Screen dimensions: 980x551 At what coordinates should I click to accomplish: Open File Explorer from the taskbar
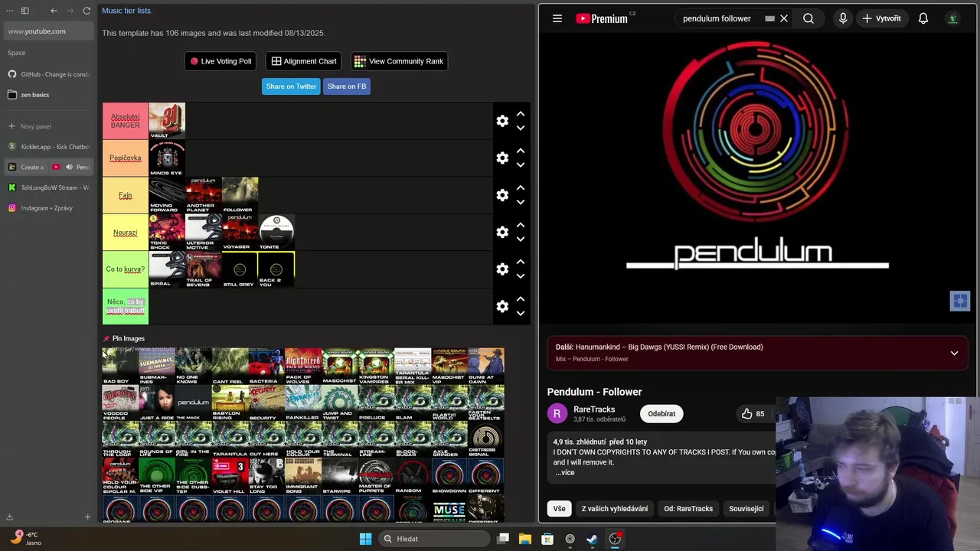pyautogui.click(x=525, y=539)
